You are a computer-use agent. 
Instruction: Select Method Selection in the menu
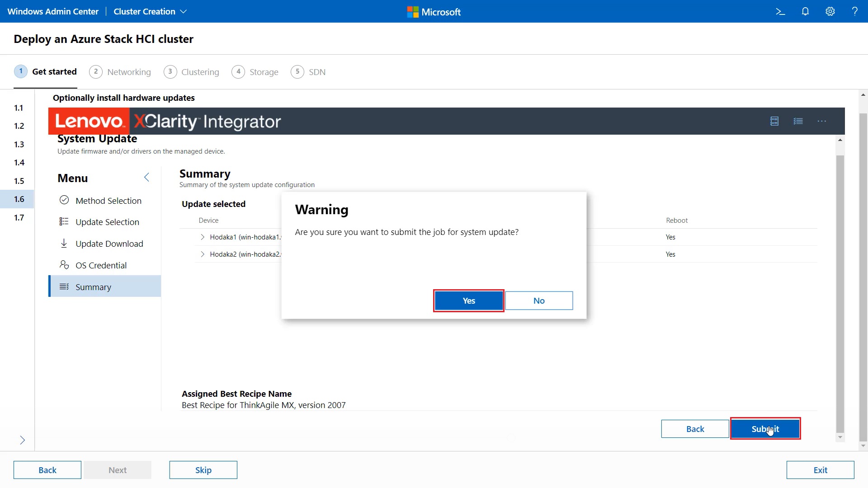pos(108,200)
